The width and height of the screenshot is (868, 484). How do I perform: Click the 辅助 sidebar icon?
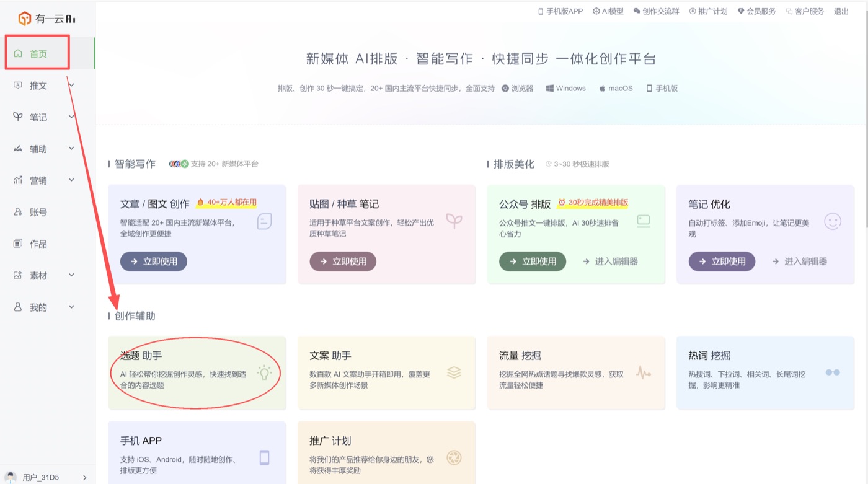(x=18, y=149)
